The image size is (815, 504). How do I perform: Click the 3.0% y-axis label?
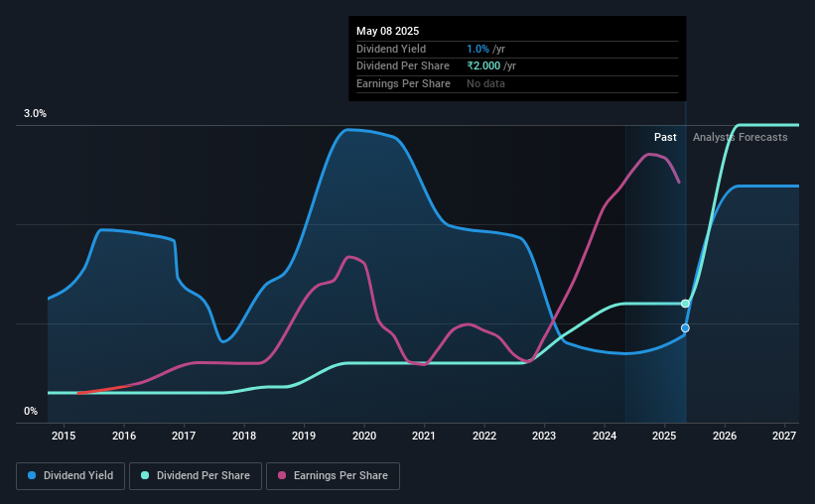point(35,114)
